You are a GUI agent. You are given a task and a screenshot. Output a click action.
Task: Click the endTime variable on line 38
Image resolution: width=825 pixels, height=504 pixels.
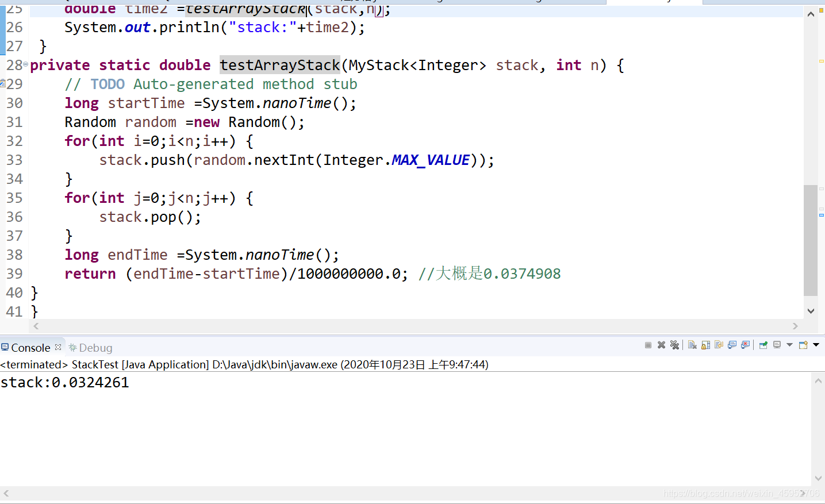[138, 255]
